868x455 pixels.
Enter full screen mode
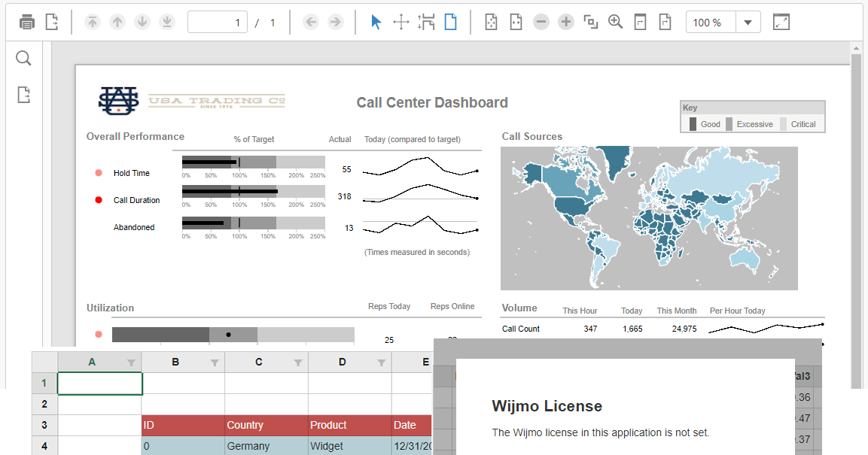tap(781, 22)
